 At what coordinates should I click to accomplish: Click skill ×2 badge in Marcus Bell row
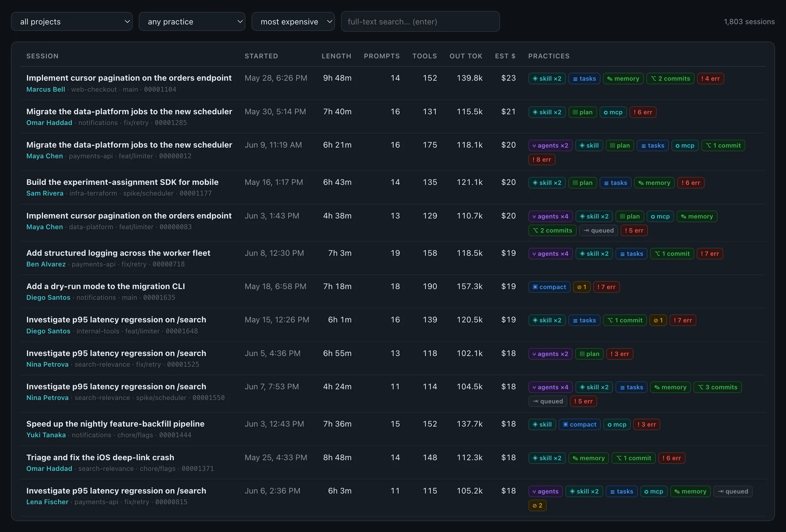point(547,79)
